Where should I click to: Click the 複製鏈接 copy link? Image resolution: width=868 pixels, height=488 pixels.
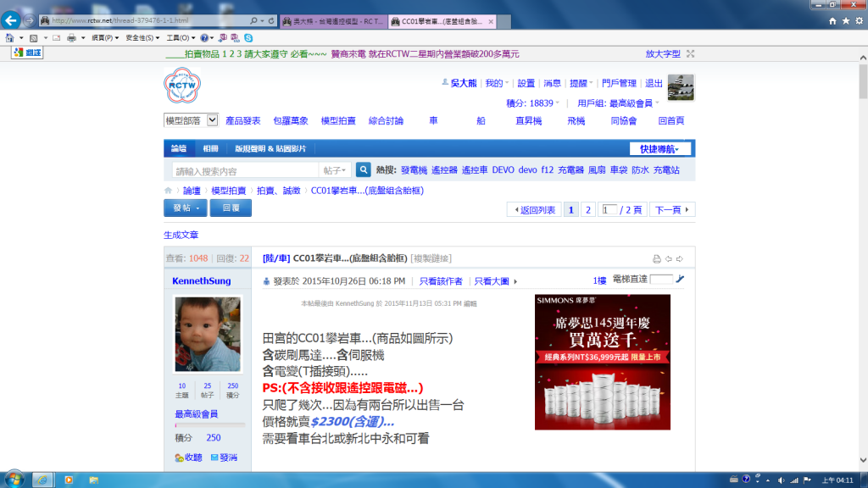(431, 258)
